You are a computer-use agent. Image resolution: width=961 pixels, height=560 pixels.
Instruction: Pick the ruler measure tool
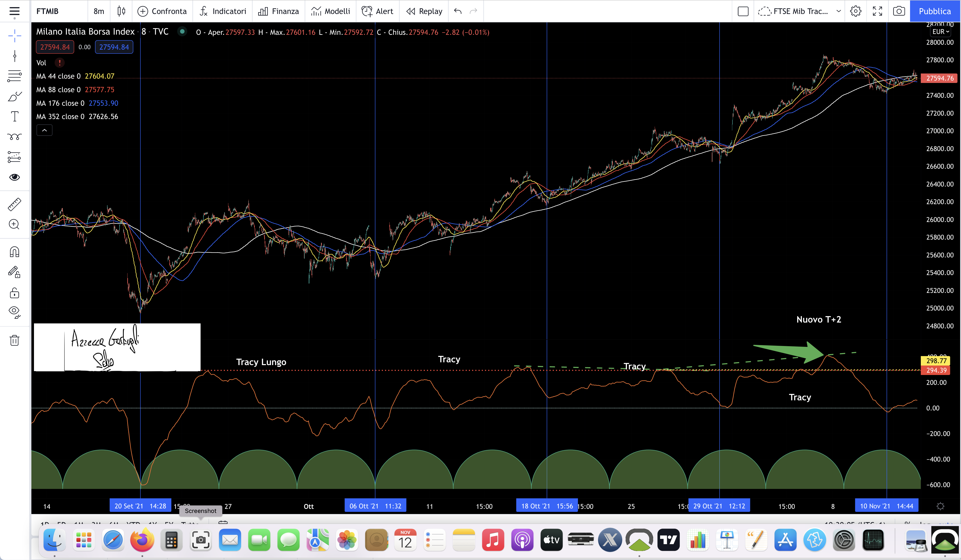(14, 204)
